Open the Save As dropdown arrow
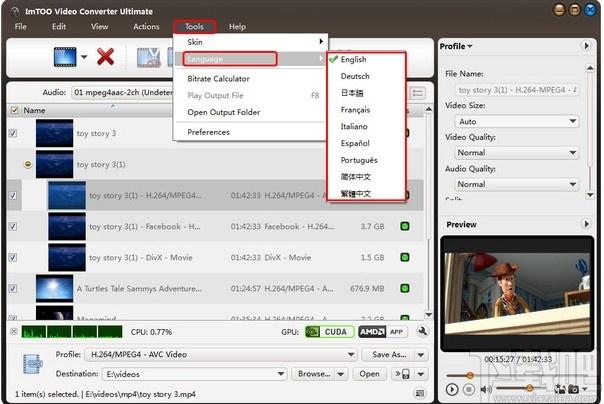Screen dimensions: 604x404 point(421,355)
